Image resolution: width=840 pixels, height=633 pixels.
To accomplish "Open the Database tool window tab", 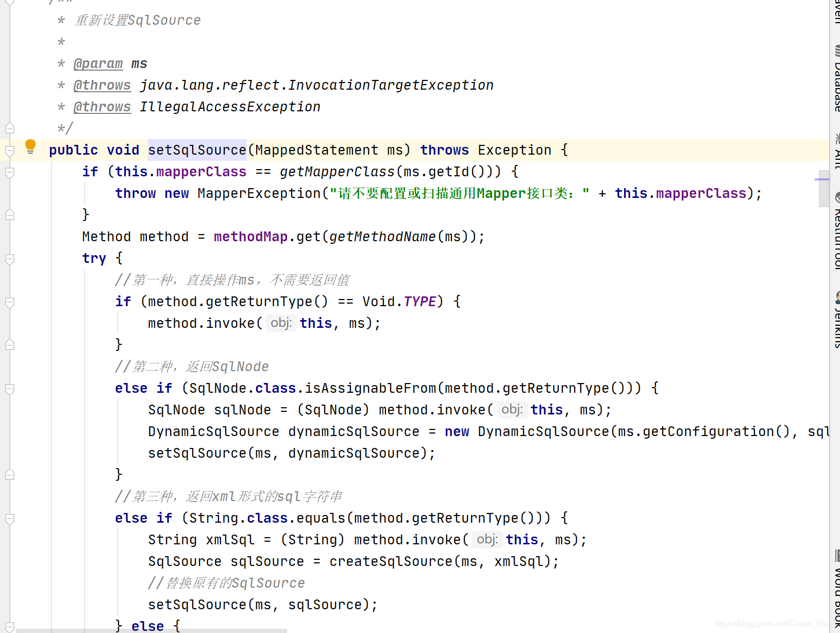I will [837, 78].
